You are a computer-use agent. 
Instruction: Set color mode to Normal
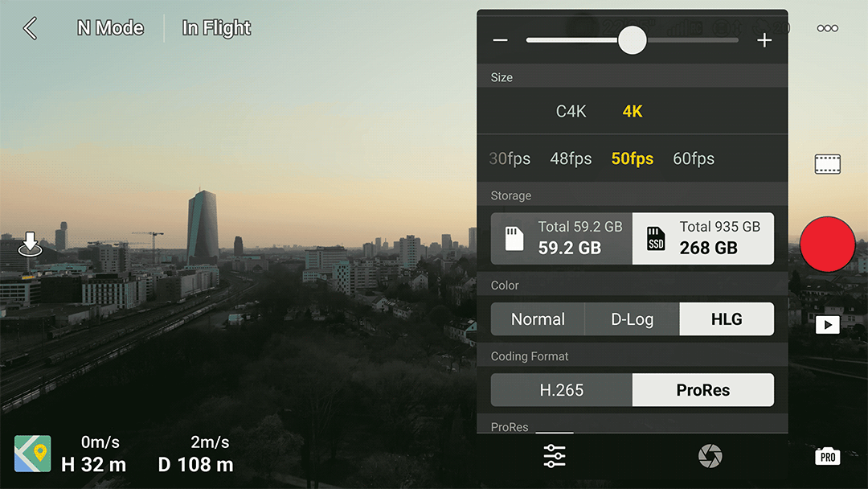coord(538,319)
